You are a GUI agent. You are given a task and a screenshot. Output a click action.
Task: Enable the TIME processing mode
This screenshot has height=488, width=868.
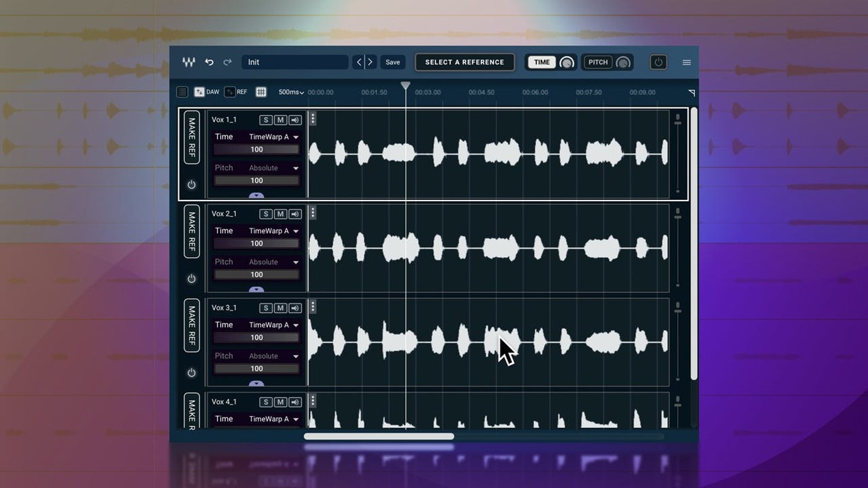click(542, 62)
